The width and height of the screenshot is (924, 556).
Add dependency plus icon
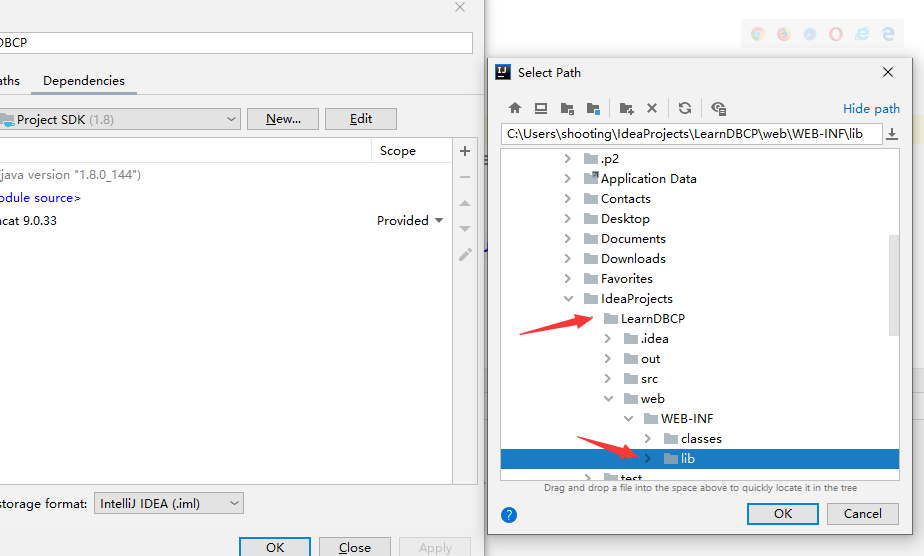[x=465, y=151]
